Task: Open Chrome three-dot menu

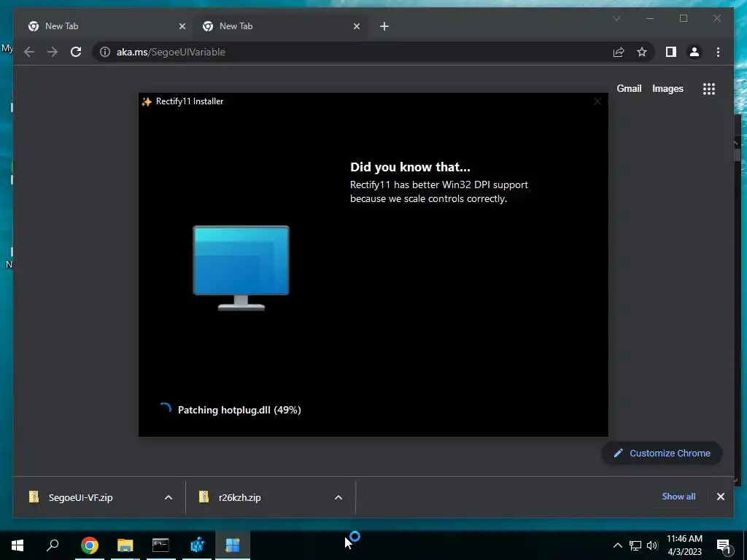Action: coord(718,52)
